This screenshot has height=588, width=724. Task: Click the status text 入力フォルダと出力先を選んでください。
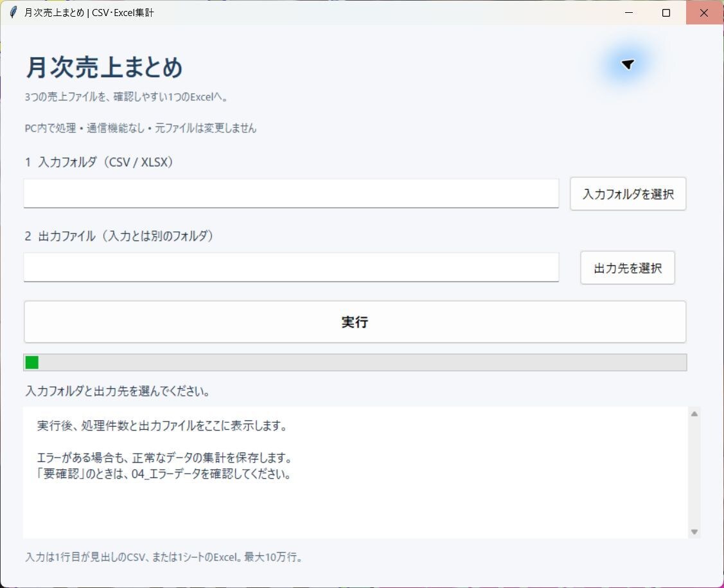coord(118,391)
